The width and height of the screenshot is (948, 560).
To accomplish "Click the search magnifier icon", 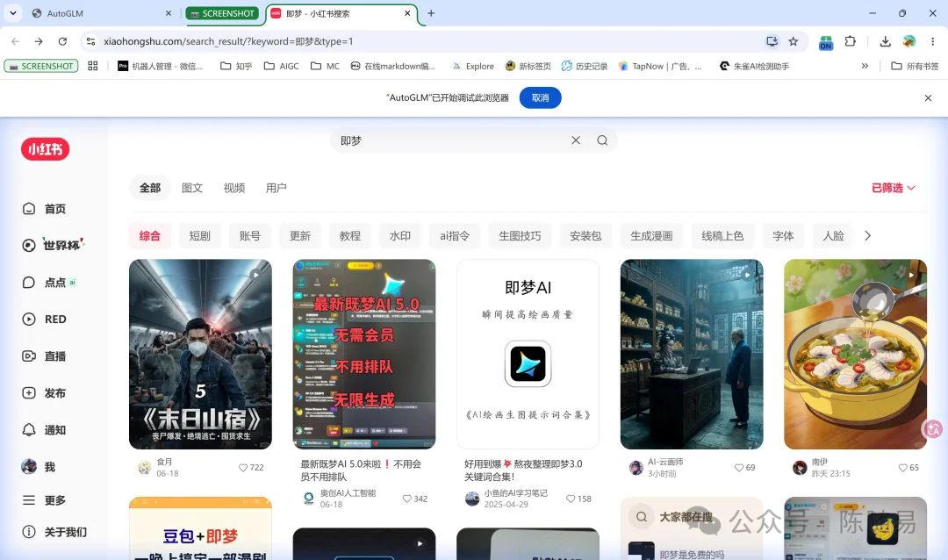I will click(x=602, y=140).
